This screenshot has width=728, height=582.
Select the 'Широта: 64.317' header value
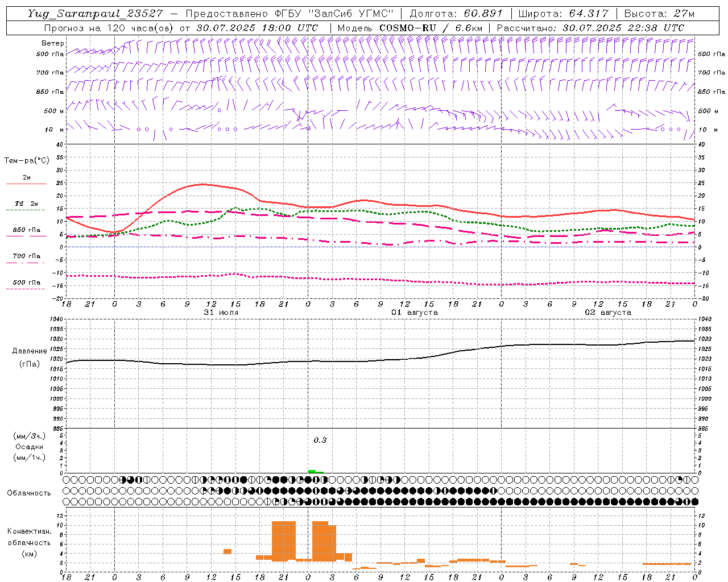[563, 14]
